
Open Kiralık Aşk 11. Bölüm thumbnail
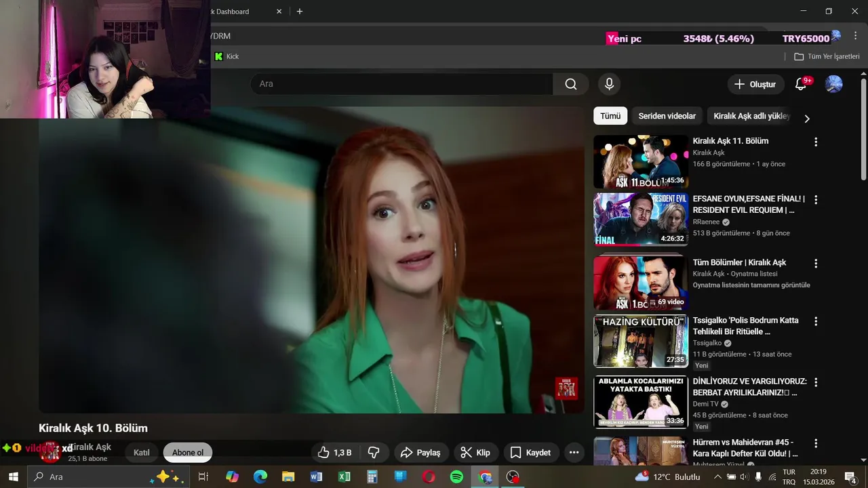point(641,161)
